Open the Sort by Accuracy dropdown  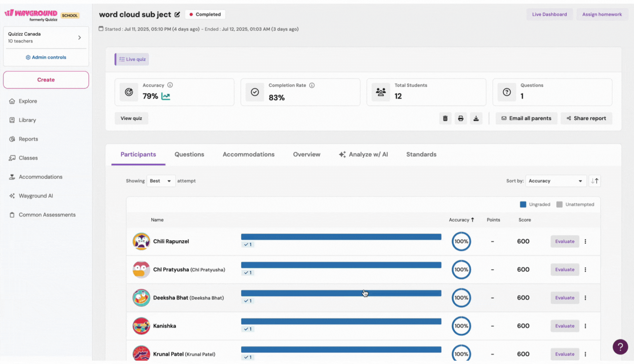click(555, 181)
